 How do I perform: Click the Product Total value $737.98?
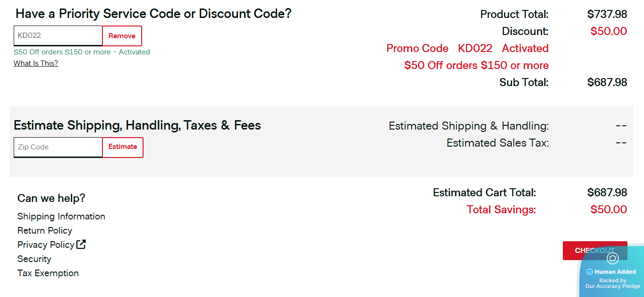tap(607, 14)
